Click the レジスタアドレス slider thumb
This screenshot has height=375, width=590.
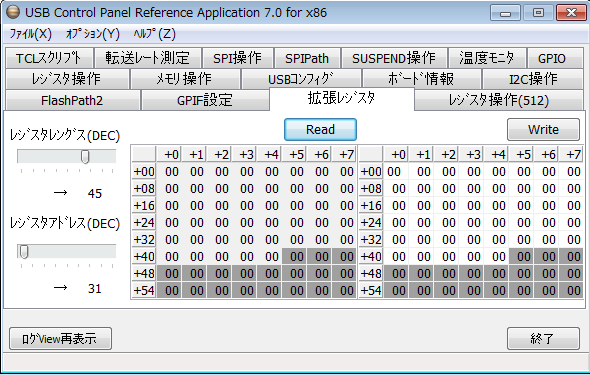(x=24, y=252)
